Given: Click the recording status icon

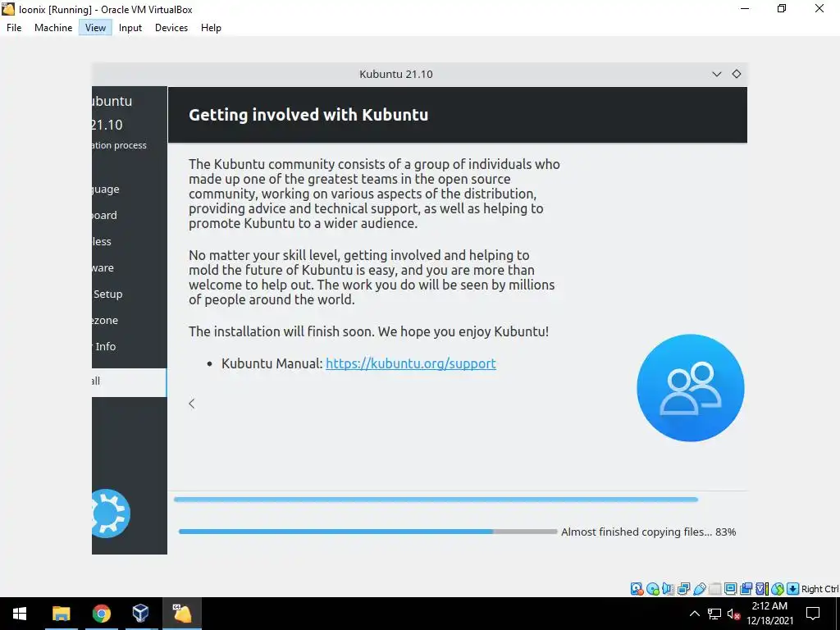Looking at the screenshot, I should [x=746, y=589].
